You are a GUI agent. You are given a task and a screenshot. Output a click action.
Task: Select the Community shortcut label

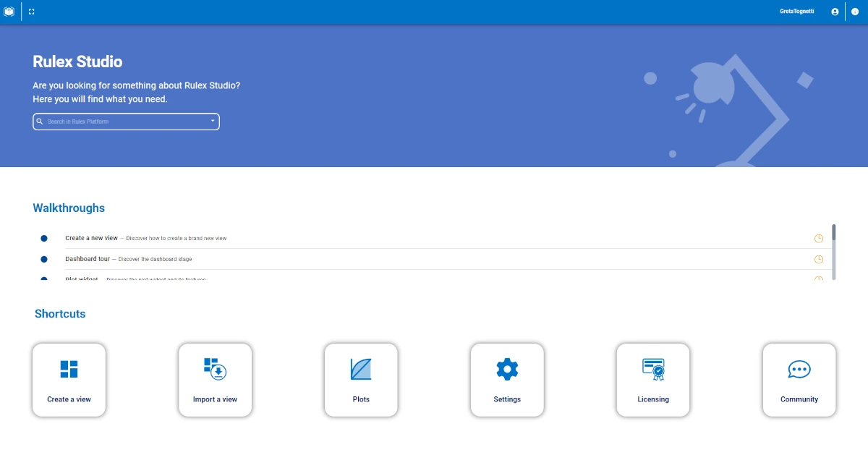[x=799, y=399]
